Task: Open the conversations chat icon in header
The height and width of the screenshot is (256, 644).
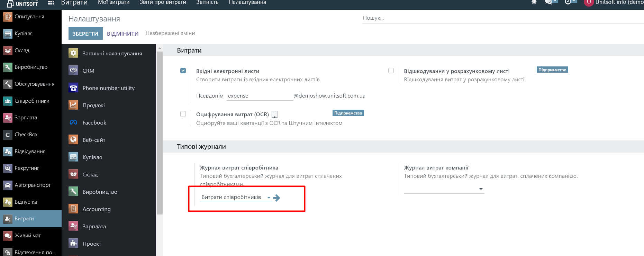Action: tap(548, 2)
